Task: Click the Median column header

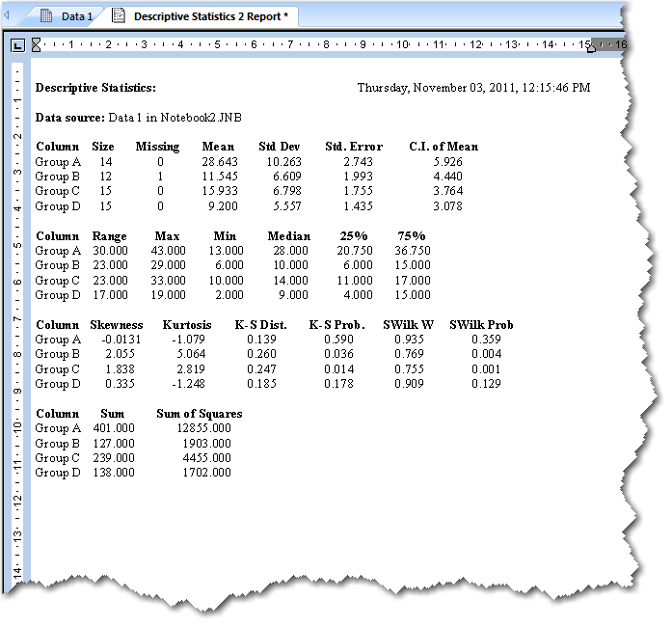Action: 289,236
